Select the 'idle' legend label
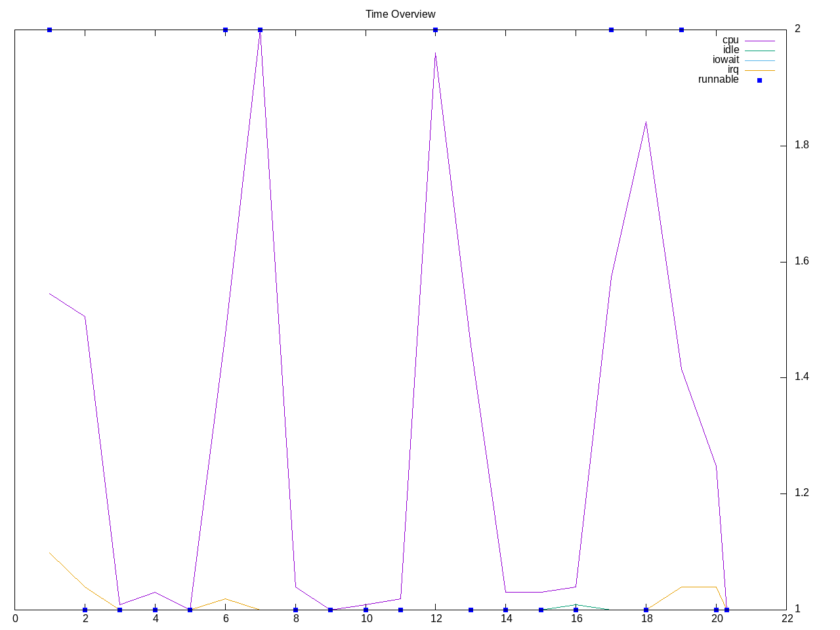Viewport: 840px width, 630px height. click(x=730, y=50)
